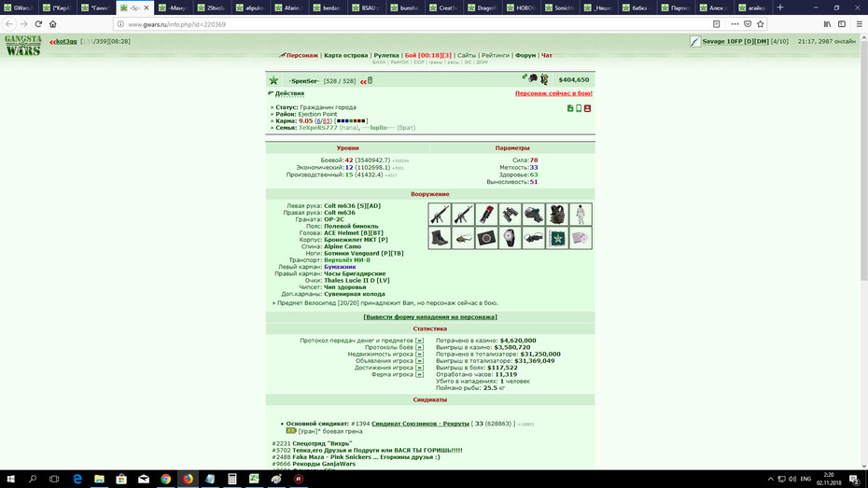The image size is (868, 488).
Task: Click the green phone icon in profile
Action: [x=579, y=108]
